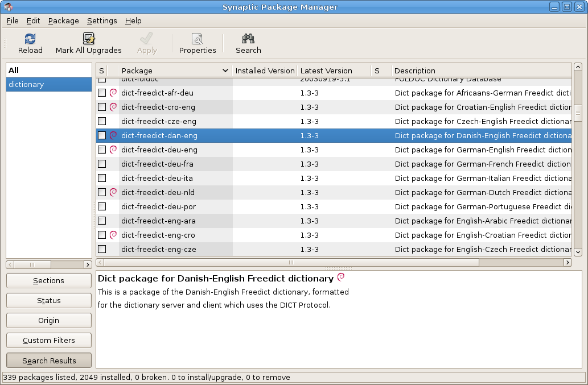Toggle the status checkbox for dict-freedict-eng-cro

[102, 235]
